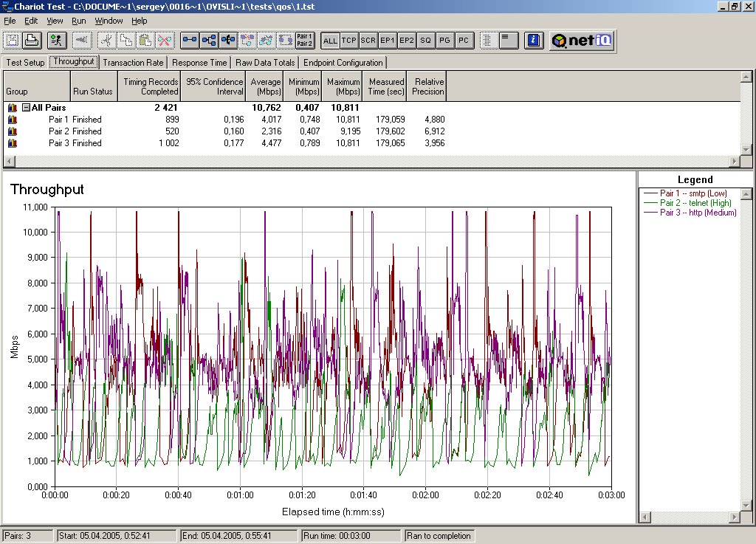The width and height of the screenshot is (756, 544).
Task: Switch to the Response Time tab
Action: click(199, 63)
